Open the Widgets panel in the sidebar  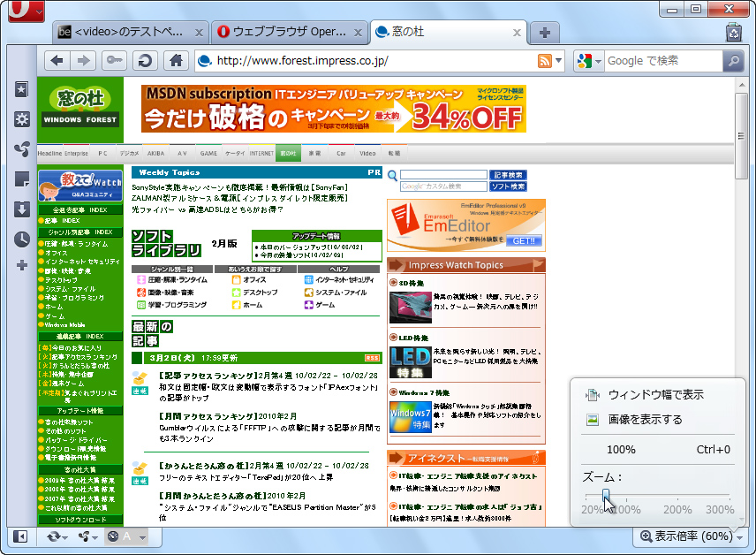coord(20,119)
